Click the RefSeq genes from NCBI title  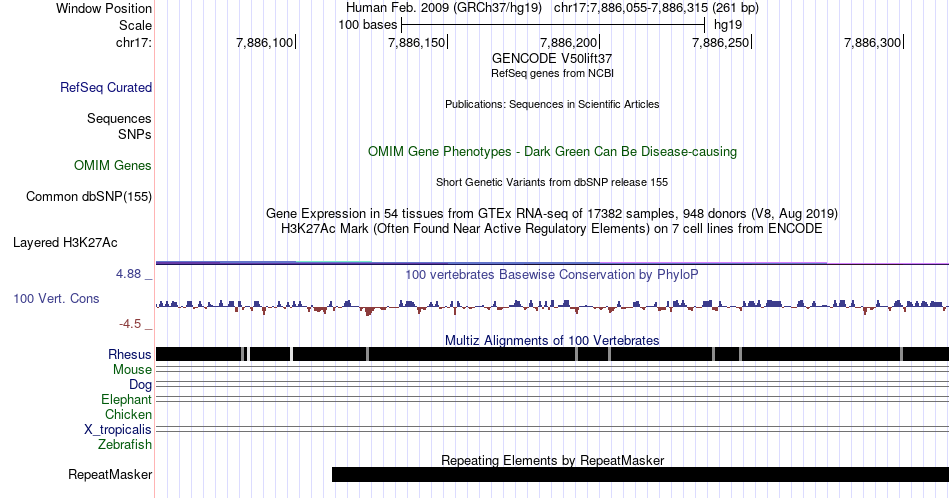coord(552,73)
